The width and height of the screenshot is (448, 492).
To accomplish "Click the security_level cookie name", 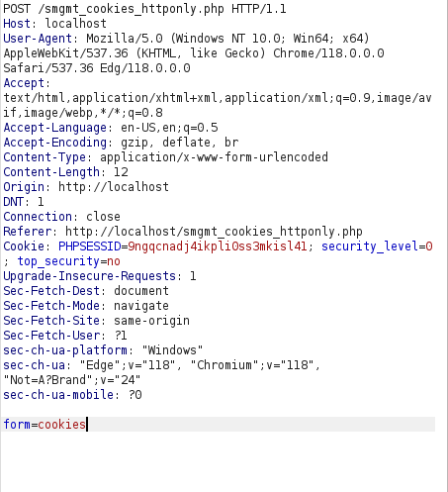I will click(x=370, y=246).
